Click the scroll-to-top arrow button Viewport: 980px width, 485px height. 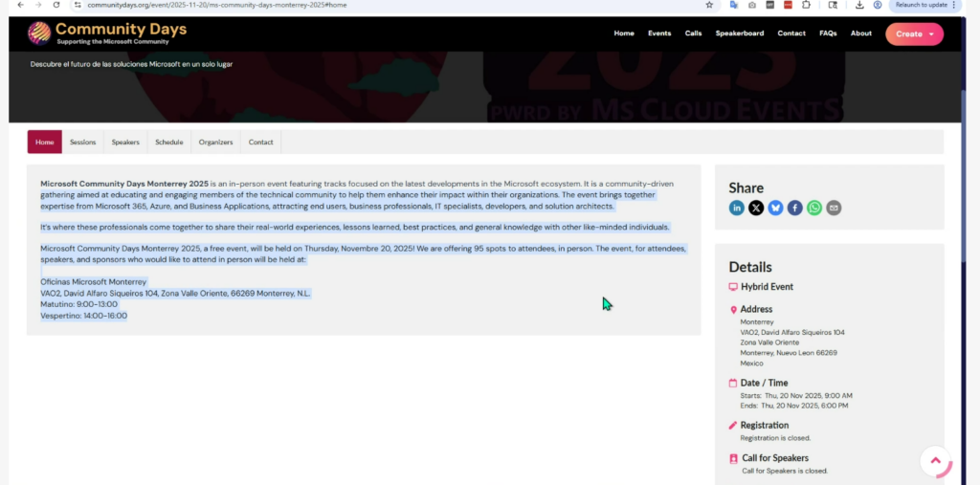tap(935, 461)
